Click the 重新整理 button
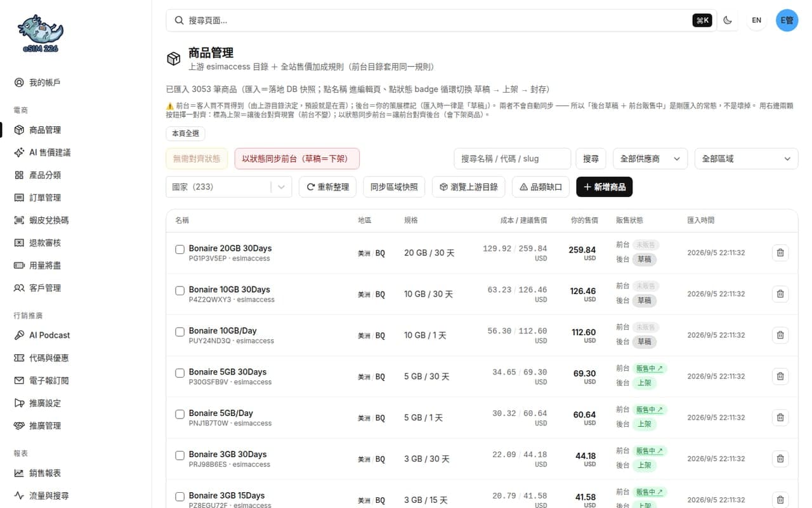Image resolution: width=812 pixels, height=508 pixels. (x=327, y=187)
